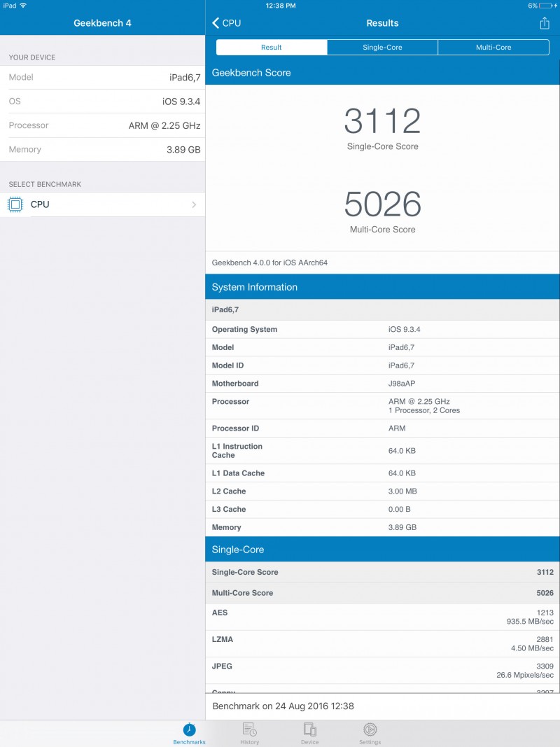Select the JPEG result row
This screenshot has width=560, height=747.
382,670
